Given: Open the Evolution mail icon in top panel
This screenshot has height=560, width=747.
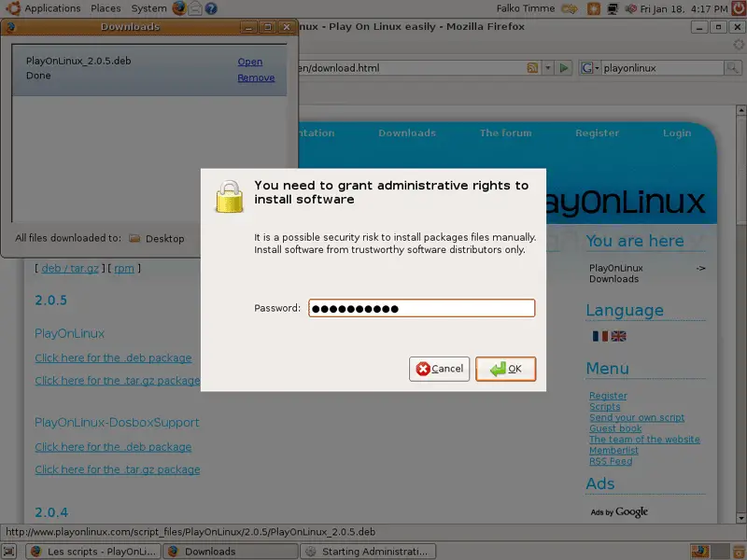Looking at the screenshot, I should [195, 8].
